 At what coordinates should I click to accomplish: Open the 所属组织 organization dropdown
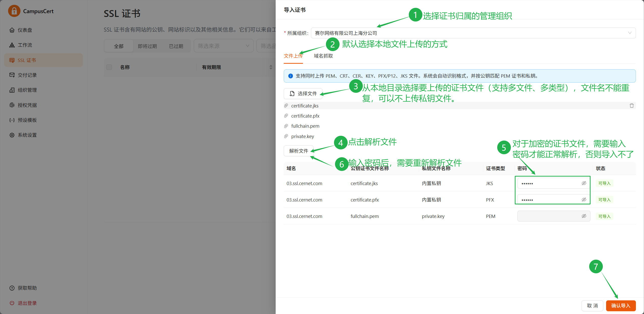tap(473, 33)
